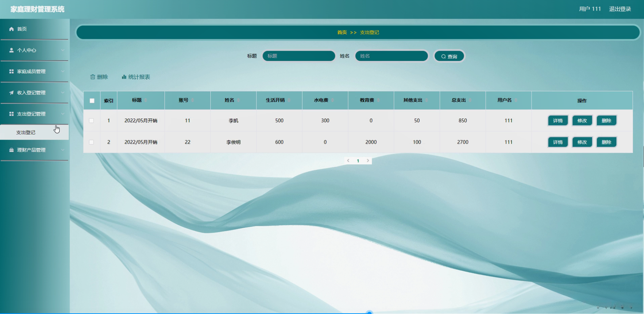Go to the previous page with the left arrow
This screenshot has height=314, width=644.
[x=348, y=161]
